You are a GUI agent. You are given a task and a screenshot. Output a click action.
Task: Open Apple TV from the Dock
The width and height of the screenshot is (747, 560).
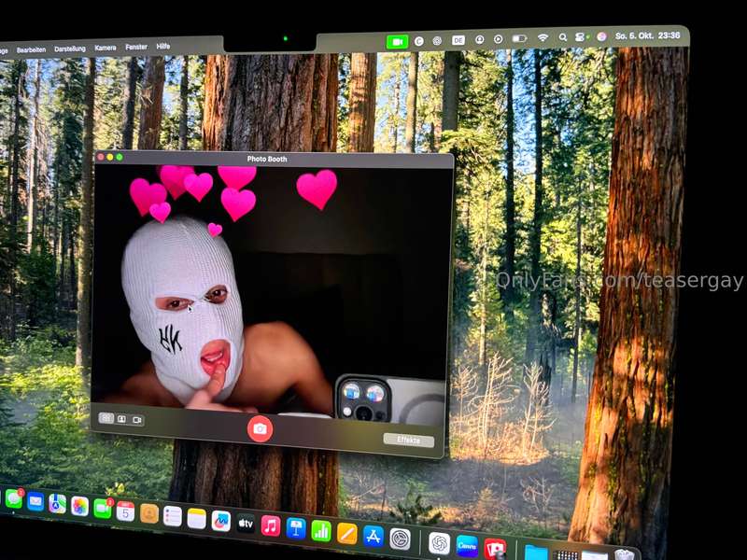(246, 524)
